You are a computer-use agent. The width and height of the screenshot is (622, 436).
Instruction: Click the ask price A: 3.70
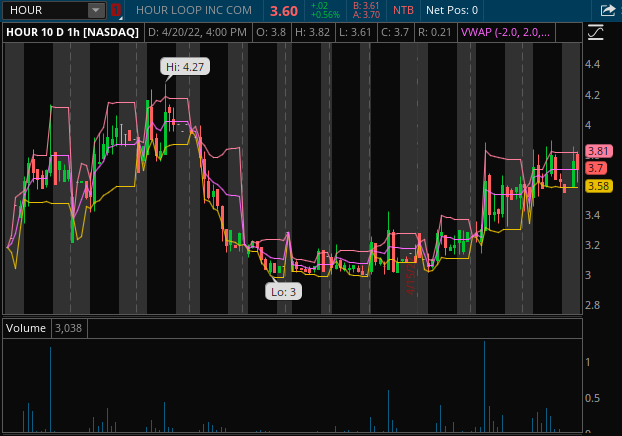pos(366,15)
